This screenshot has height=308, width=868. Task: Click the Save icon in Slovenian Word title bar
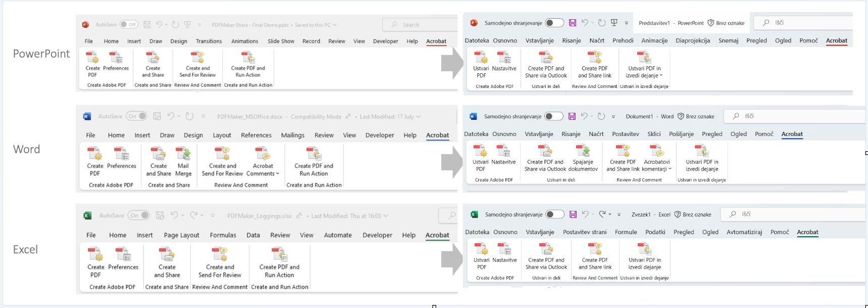[572, 116]
